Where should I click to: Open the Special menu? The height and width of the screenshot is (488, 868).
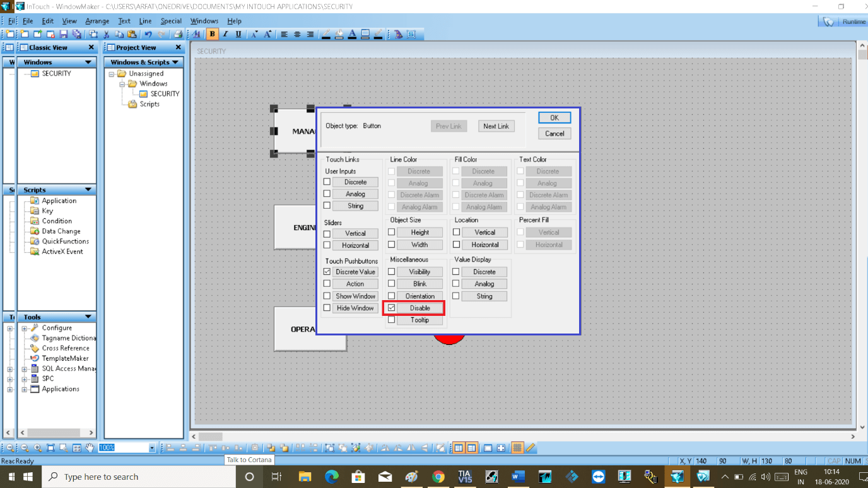pyautogui.click(x=171, y=21)
